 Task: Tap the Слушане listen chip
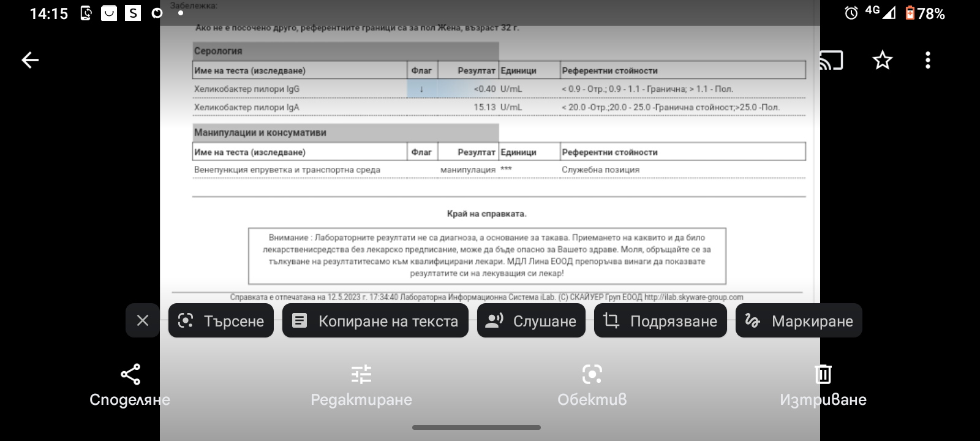(x=530, y=320)
